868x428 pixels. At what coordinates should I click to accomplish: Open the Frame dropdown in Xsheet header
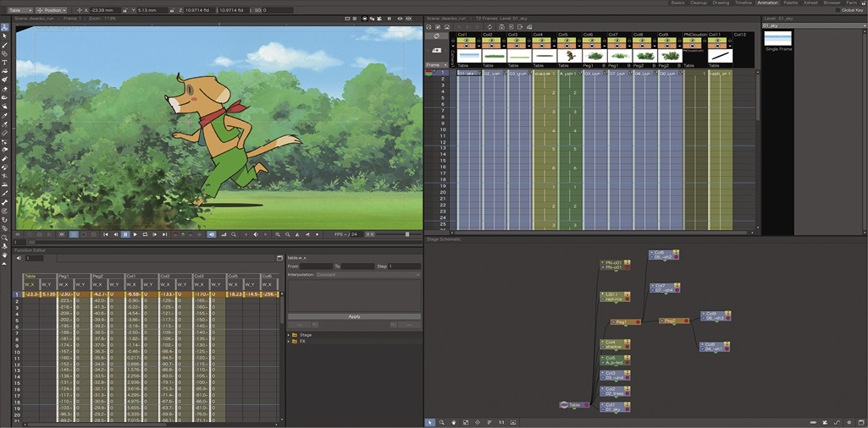pyautogui.click(x=437, y=64)
